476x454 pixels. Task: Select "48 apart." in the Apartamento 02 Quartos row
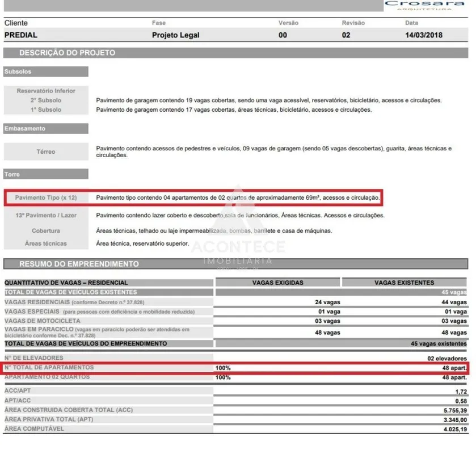tap(454, 377)
